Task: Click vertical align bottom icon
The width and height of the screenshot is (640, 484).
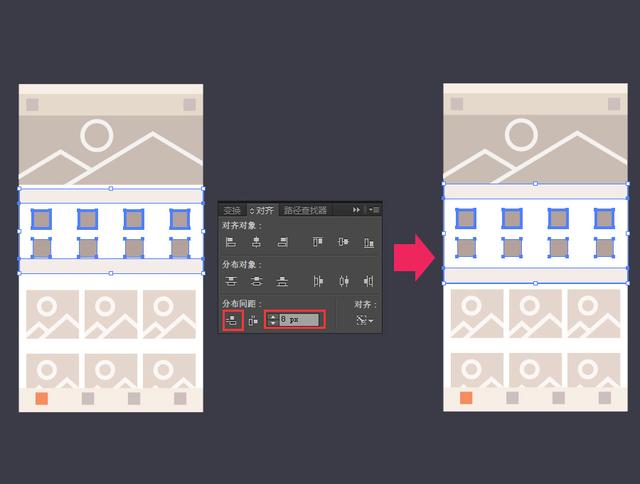Action: click(x=369, y=243)
